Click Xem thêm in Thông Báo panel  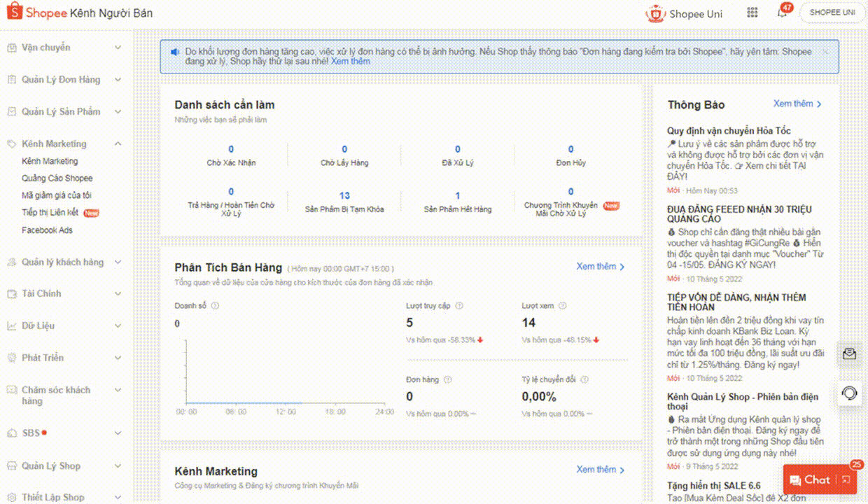(797, 104)
